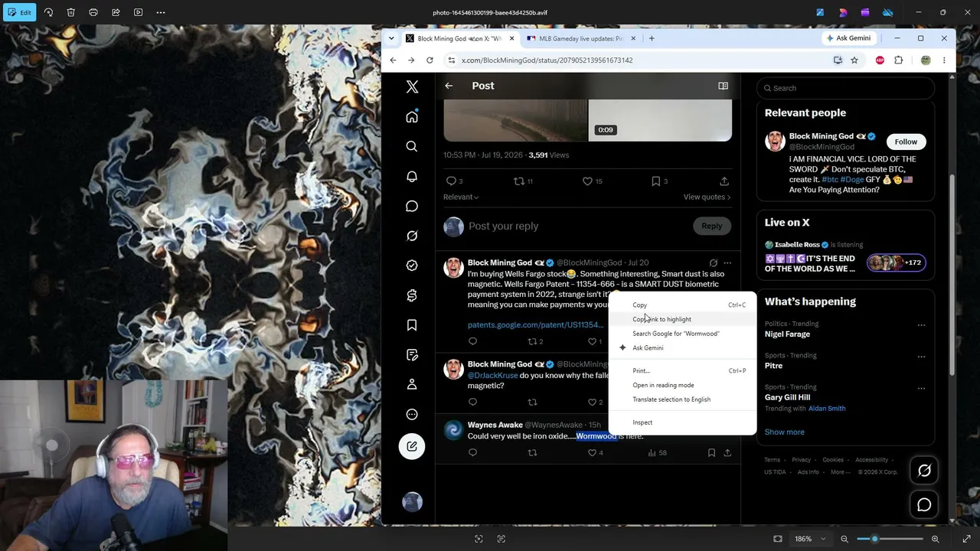Open the Chrome extensions puzzle icon

(x=899, y=60)
